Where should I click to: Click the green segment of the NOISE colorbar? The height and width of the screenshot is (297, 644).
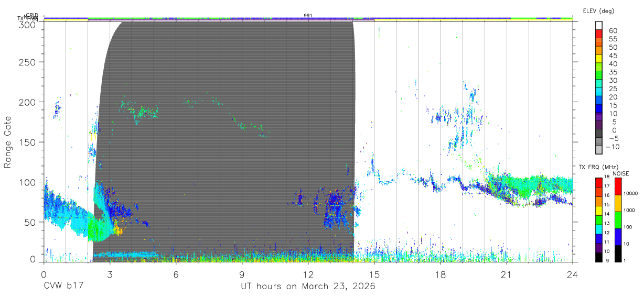[x=618, y=219]
